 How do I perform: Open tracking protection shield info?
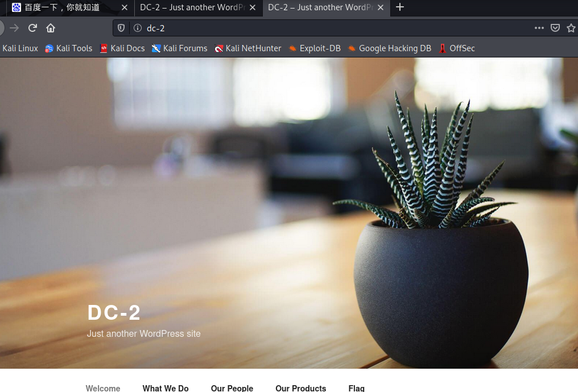121,28
